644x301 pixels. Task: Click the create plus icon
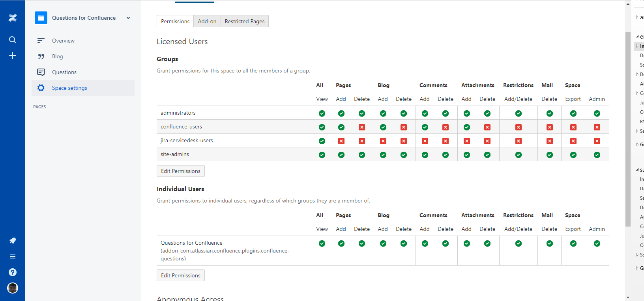13,56
